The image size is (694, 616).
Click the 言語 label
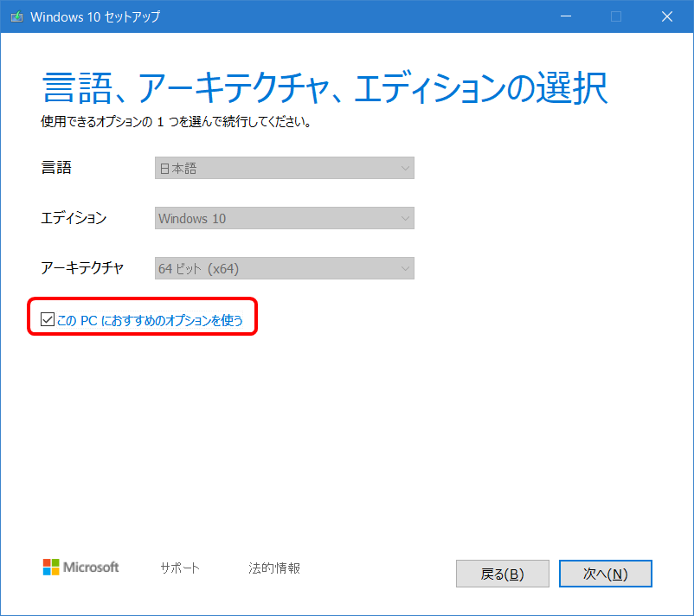[x=56, y=168]
